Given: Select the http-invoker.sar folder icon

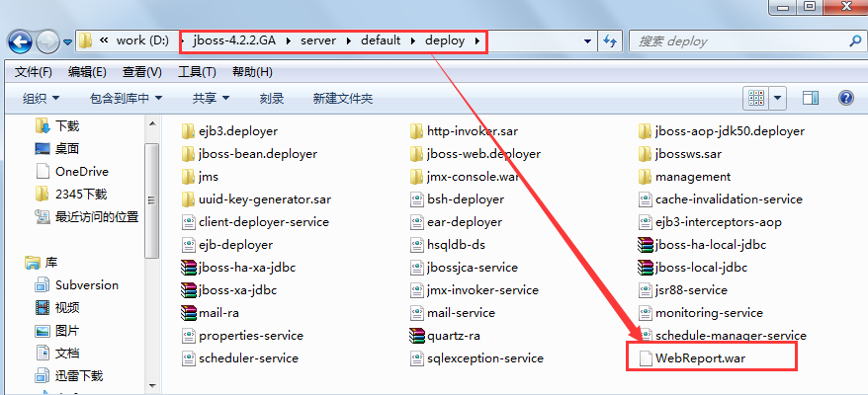Looking at the screenshot, I should tap(417, 131).
